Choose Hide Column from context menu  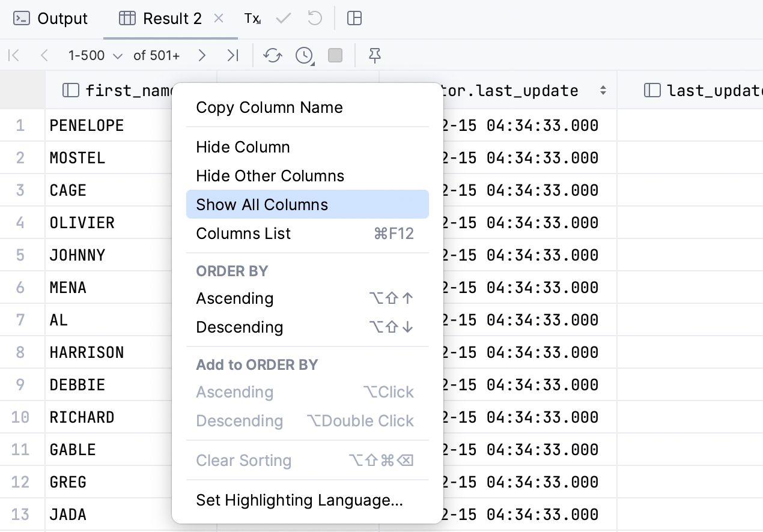[243, 147]
